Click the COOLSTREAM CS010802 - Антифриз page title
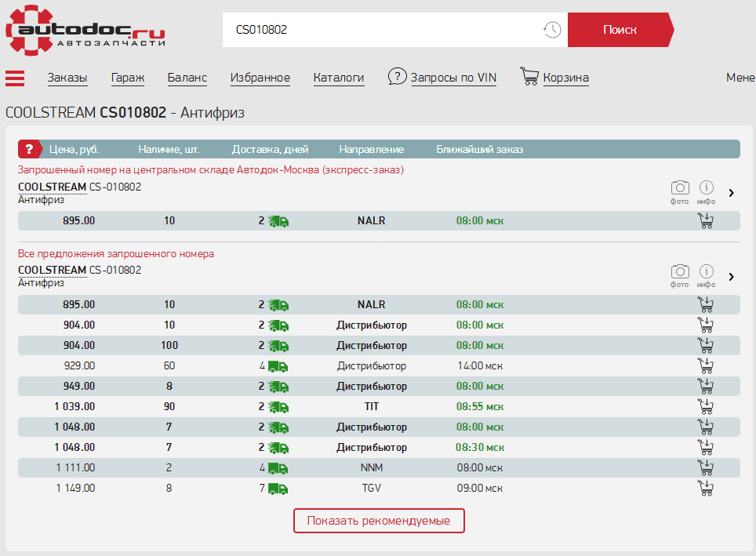This screenshot has width=756, height=556. coord(125,113)
